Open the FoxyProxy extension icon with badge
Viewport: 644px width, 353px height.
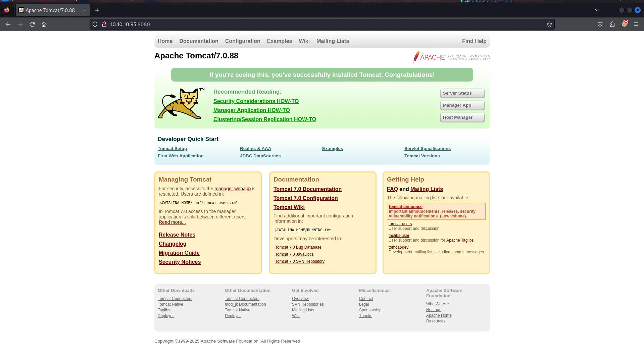pyautogui.click(x=625, y=23)
